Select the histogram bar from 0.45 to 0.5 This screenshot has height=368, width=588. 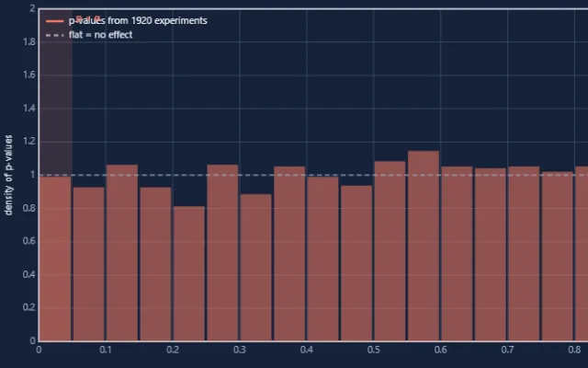click(356, 263)
